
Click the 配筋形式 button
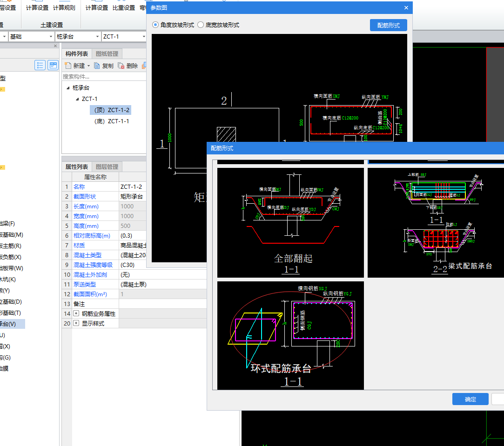pyautogui.click(x=388, y=25)
